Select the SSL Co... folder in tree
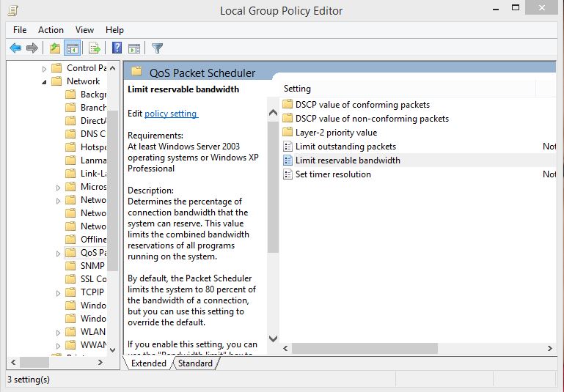The width and height of the screenshot is (564, 392). [86, 279]
